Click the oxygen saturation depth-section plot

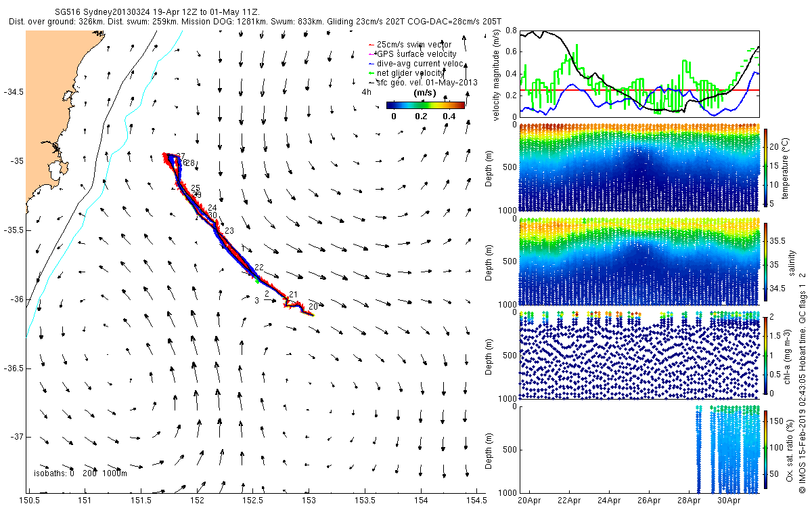639,449
